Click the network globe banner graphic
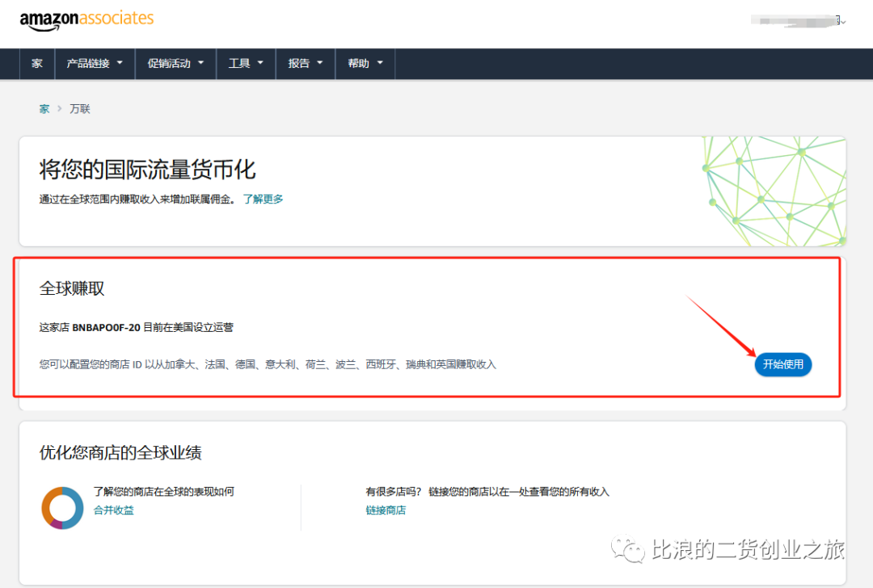Viewport: 873px width, 588px height. (x=774, y=191)
